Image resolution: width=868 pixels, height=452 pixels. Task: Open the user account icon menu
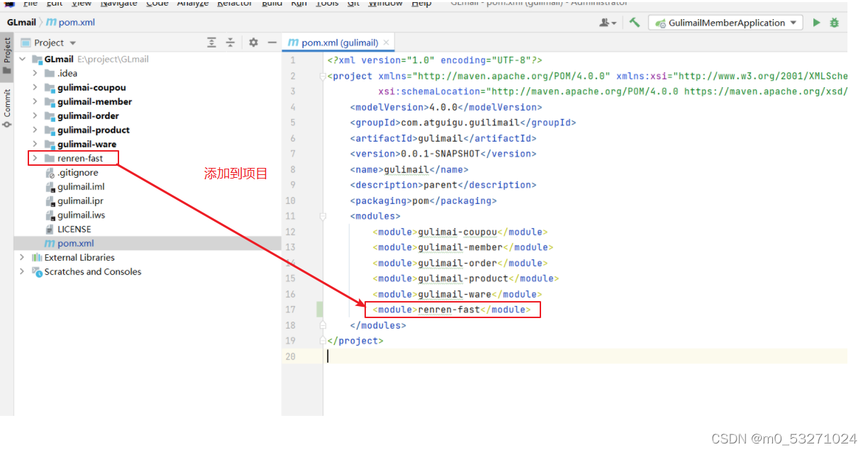click(x=608, y=23)
